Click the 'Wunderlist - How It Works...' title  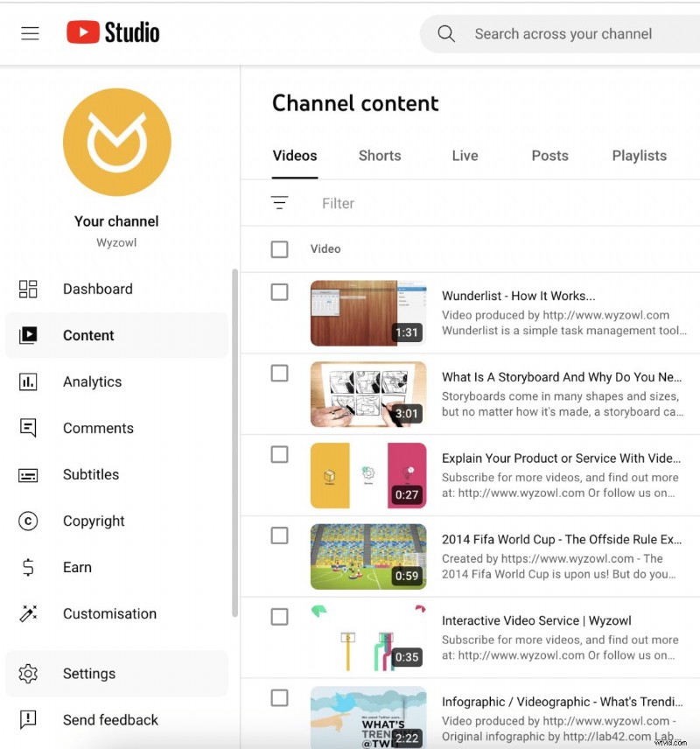[518, 296]
